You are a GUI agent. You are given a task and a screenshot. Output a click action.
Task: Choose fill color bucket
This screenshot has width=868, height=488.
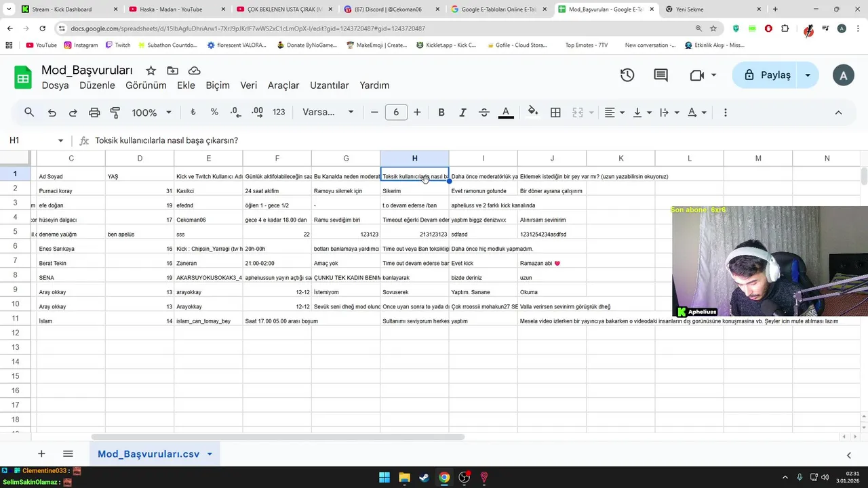tap(533, 113)
